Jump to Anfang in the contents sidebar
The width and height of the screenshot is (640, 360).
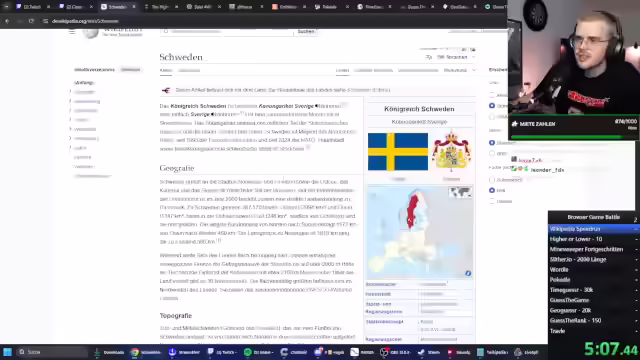[84, 82]
